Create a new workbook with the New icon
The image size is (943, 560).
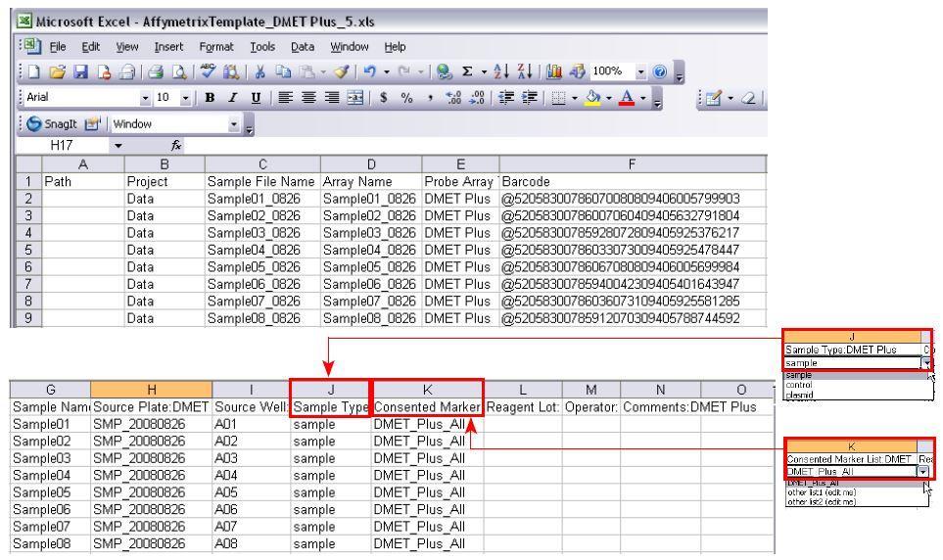[34, 72]
